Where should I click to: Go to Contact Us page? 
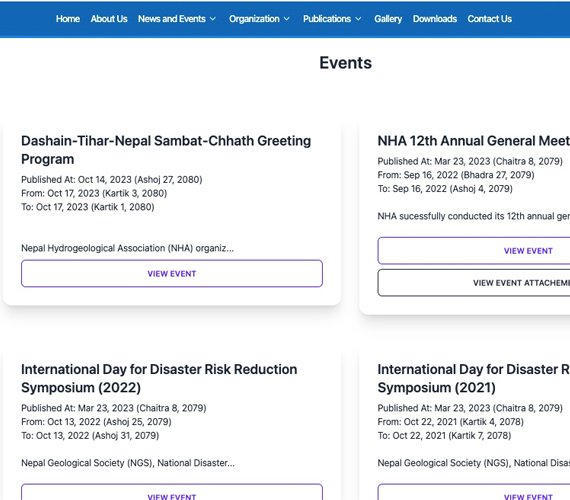pyautogui.click(x=490, y=19)
